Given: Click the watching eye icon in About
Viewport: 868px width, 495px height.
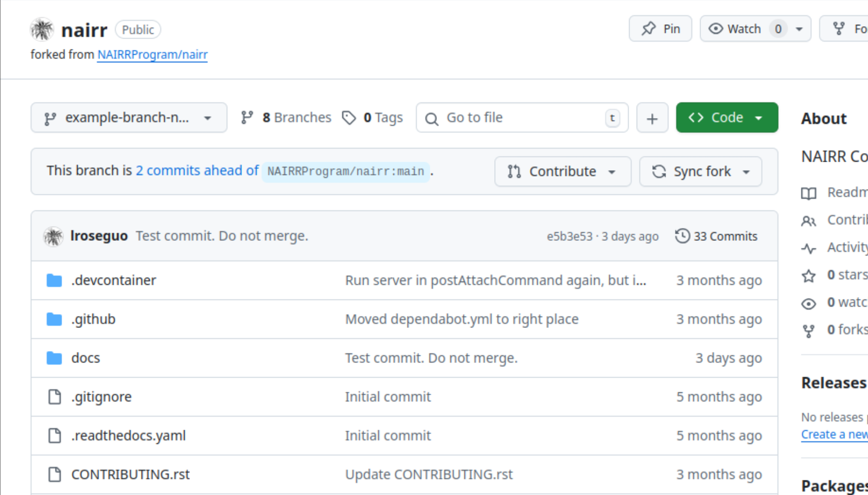Looking at the screenshot, I should pos(809,303).
